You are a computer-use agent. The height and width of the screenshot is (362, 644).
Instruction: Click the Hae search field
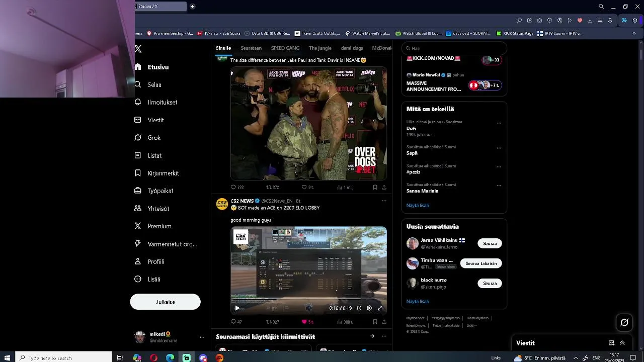454,48
